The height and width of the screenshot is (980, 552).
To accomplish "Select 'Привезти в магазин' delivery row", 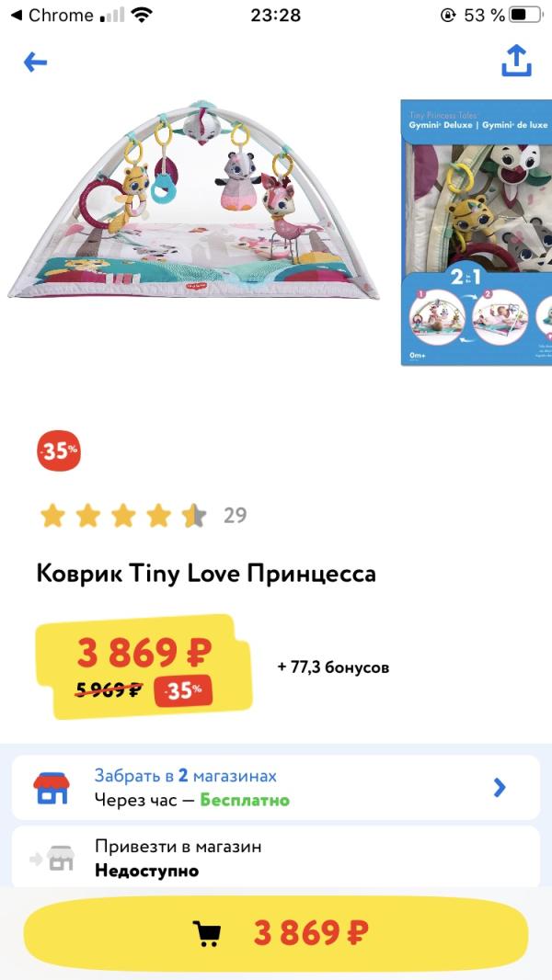I will click(276, 857).
